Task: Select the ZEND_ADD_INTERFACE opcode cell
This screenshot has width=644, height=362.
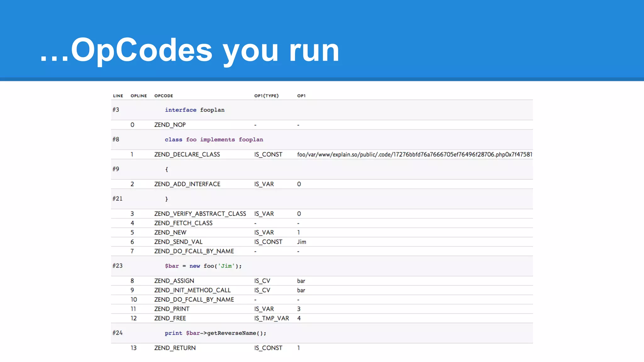Action: pyautogui.click(x=187, y=184)
